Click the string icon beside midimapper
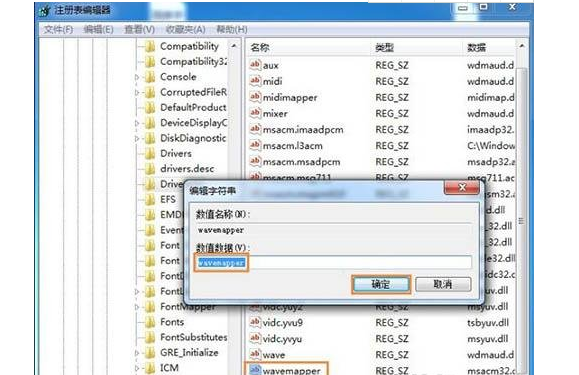The width and height of the screenshot is (579, 375). pyautogui.click(x=255, y=97)
